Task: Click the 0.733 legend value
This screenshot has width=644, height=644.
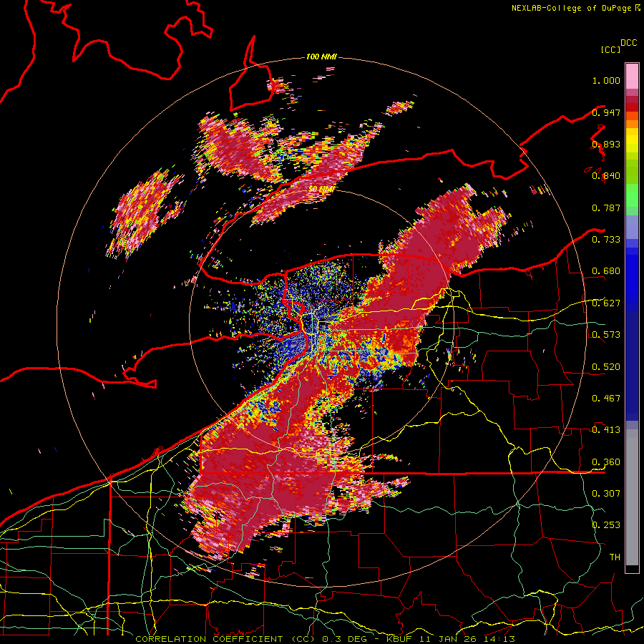Action: pyautogui.click(x=606, y=240)
